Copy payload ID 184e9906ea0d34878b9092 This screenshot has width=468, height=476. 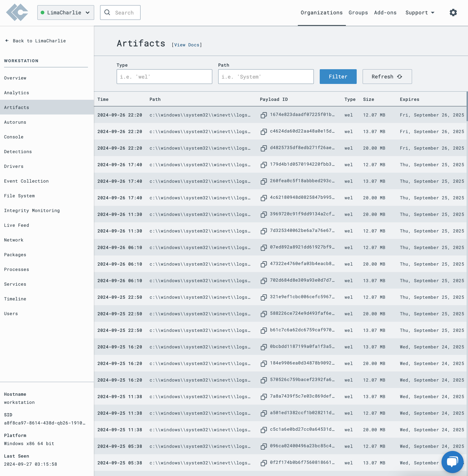[x=264, y=364]
